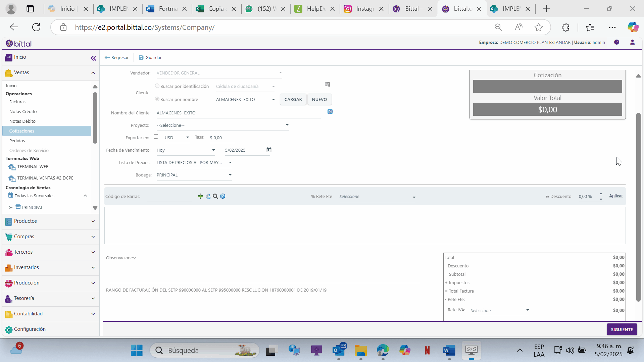Increase the % Descuento stepper value
The height and width of the screenshot is (362, 644).
point(601,194)
